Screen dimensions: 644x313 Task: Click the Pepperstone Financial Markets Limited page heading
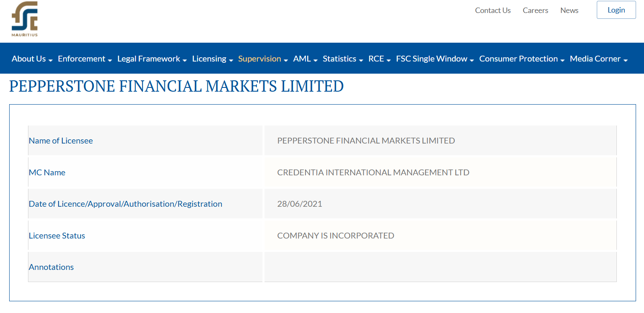176,86
